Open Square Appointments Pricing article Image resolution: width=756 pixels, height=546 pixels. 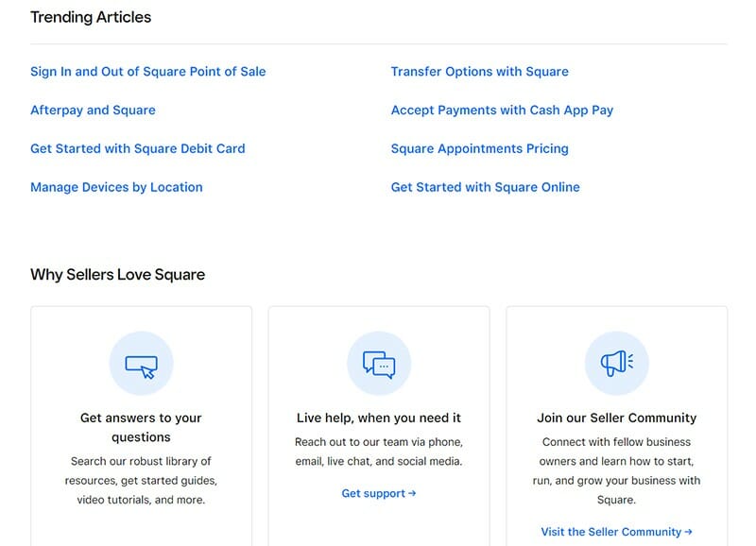[478, 148]
